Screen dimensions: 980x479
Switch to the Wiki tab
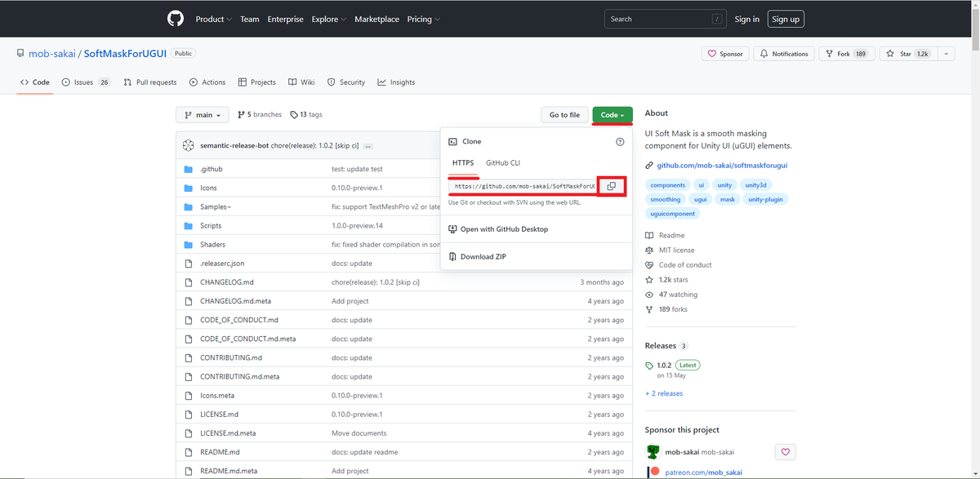click(301, 82)
